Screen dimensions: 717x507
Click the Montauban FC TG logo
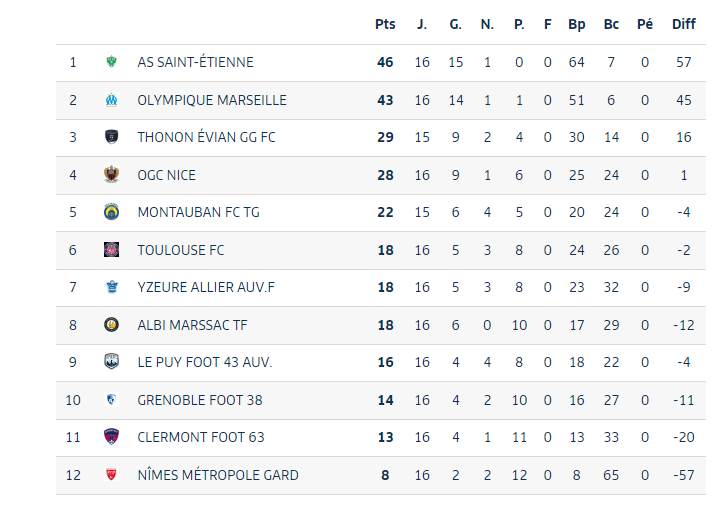pos(111,212)
